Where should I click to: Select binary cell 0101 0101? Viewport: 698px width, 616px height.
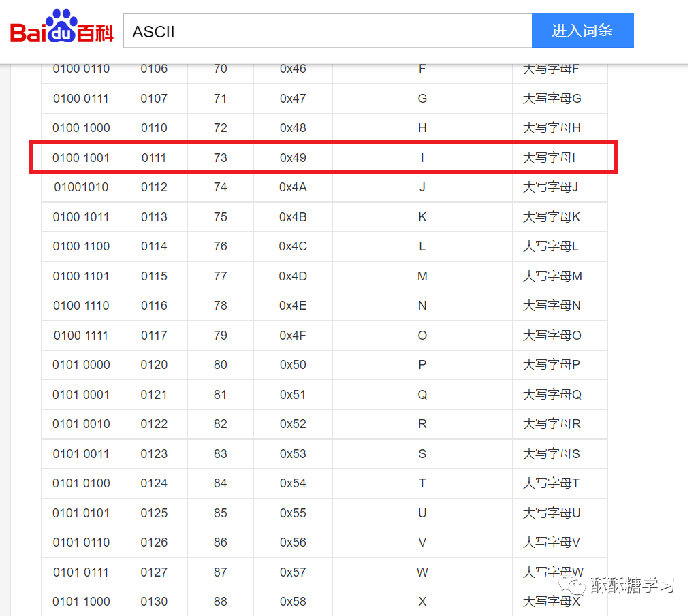pos(81,513)
